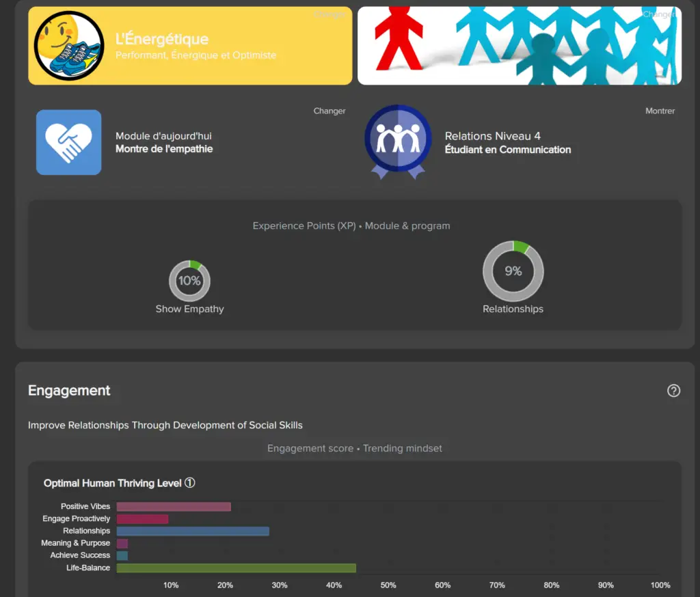Select the Relationships blue bar in chart
Viewport: 700px width, 597px height.
click(193, 531)
